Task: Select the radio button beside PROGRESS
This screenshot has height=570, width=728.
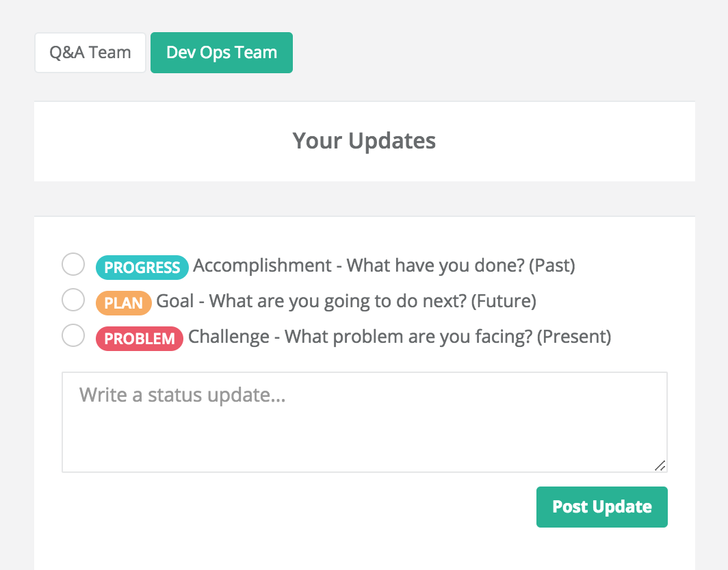Action: (x=73, y=264)
